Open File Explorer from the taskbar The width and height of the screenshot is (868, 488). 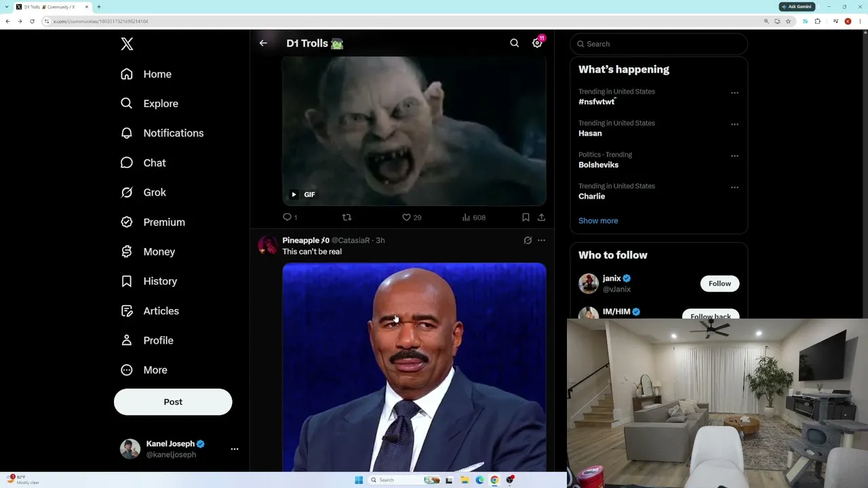pos(465,480)
